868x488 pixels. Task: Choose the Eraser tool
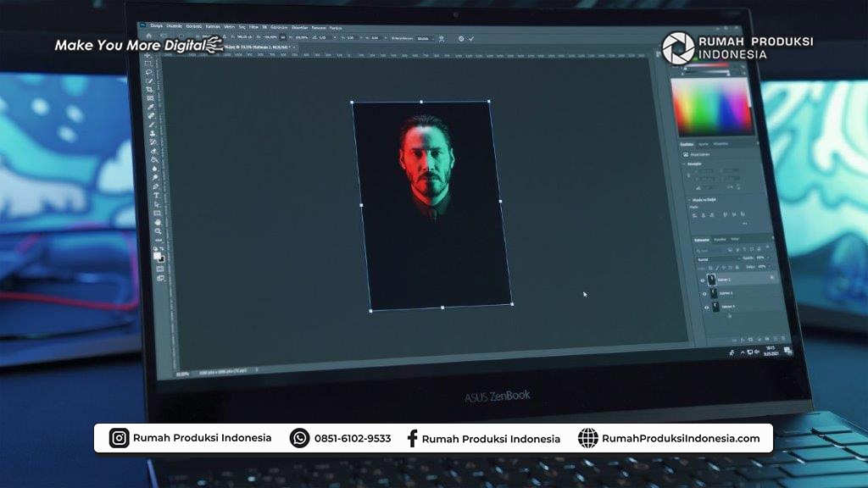[x=154, y=152]
